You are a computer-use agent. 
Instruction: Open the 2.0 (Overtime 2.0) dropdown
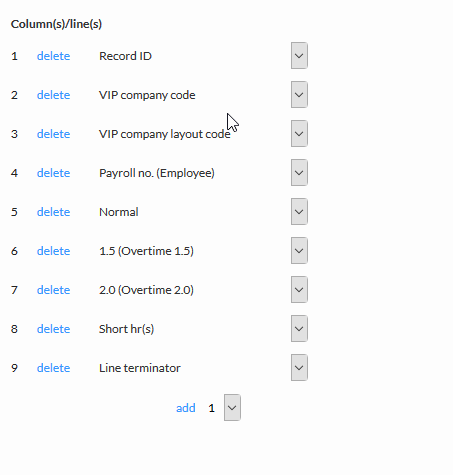tap(299, 290)
